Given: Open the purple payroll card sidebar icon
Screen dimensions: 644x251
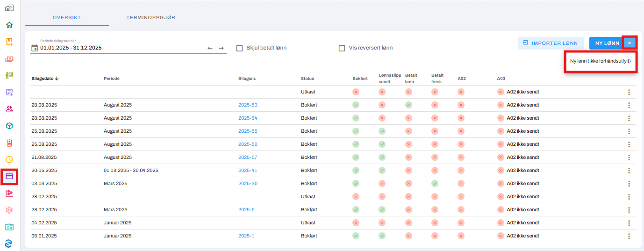Looking at the screenshot, I should (x=9, y=177).
